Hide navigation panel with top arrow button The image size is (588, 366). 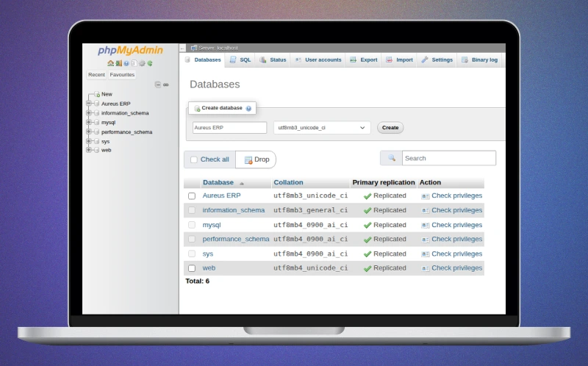182,48
